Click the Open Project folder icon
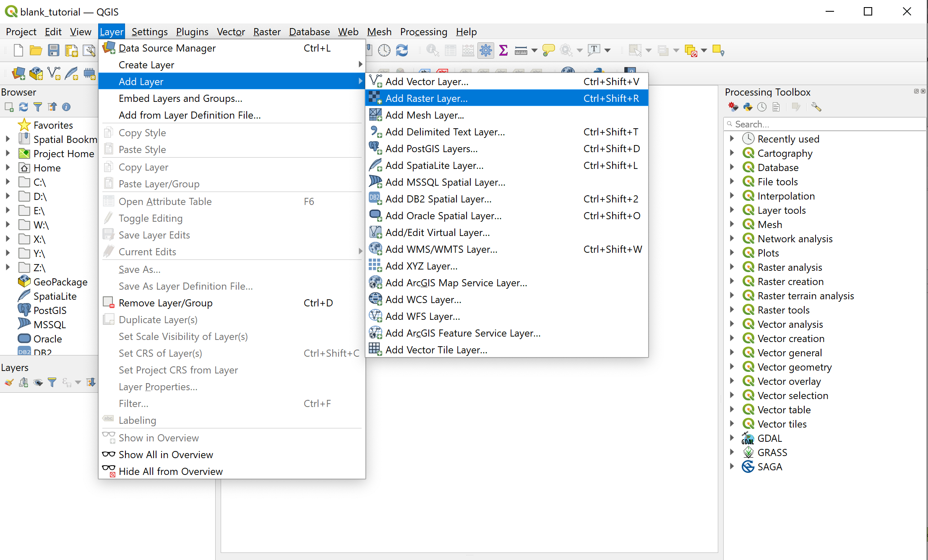This screenshot has width=928, height=560. click(36, 51)
